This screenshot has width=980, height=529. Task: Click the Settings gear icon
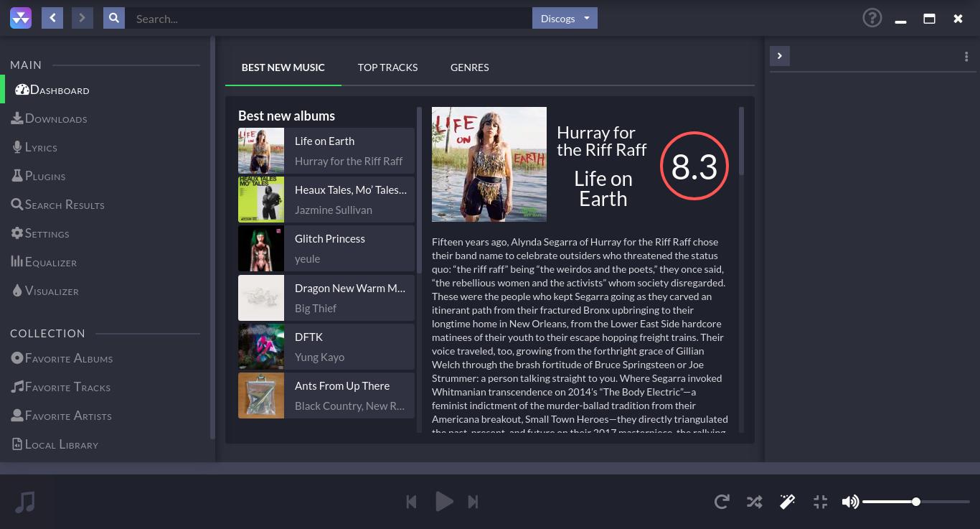pos(17,233)
